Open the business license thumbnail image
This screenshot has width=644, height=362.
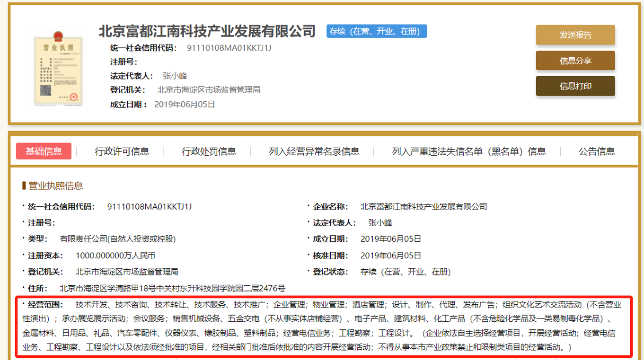(x=58, y=70)
